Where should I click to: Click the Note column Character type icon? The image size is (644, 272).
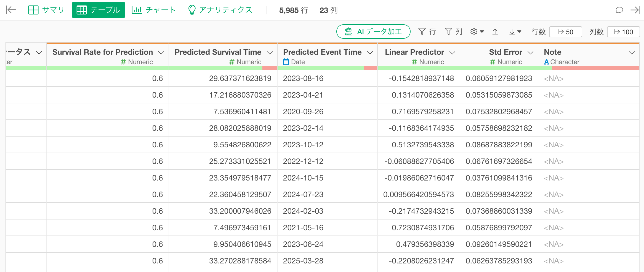[x=546, y=62]
